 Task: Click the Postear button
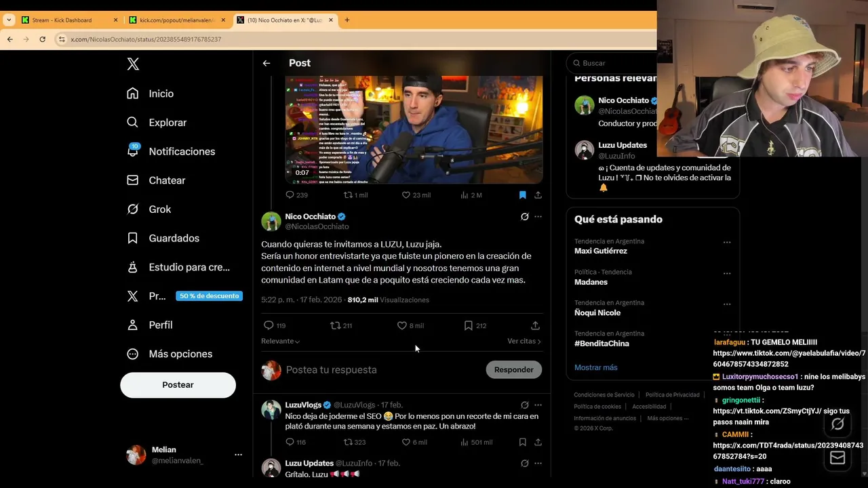(178, 385)
